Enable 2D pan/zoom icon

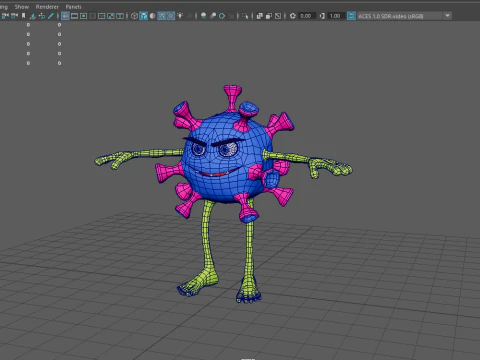pyautogui.click(x=42, y=16)
